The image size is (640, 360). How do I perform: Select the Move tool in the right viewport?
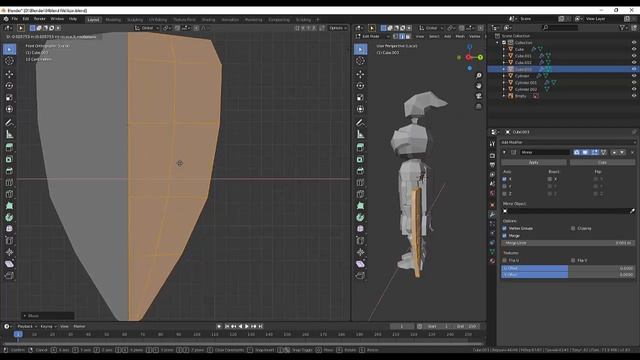pyautogui.click(x=360, y=74)
